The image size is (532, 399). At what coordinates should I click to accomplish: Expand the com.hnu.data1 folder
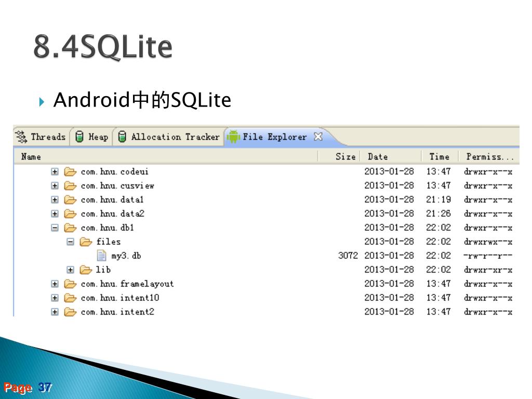pyautogui.click(x=55, y=199)
